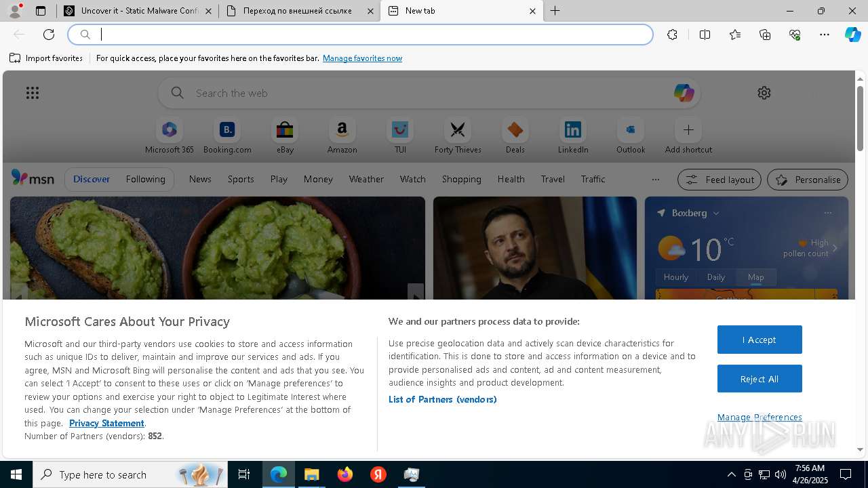Viewport: 868px width, 488px height.
Task: Open the Browser essentials heart icon
Action: pyautogui.click(x=795, y=35)
